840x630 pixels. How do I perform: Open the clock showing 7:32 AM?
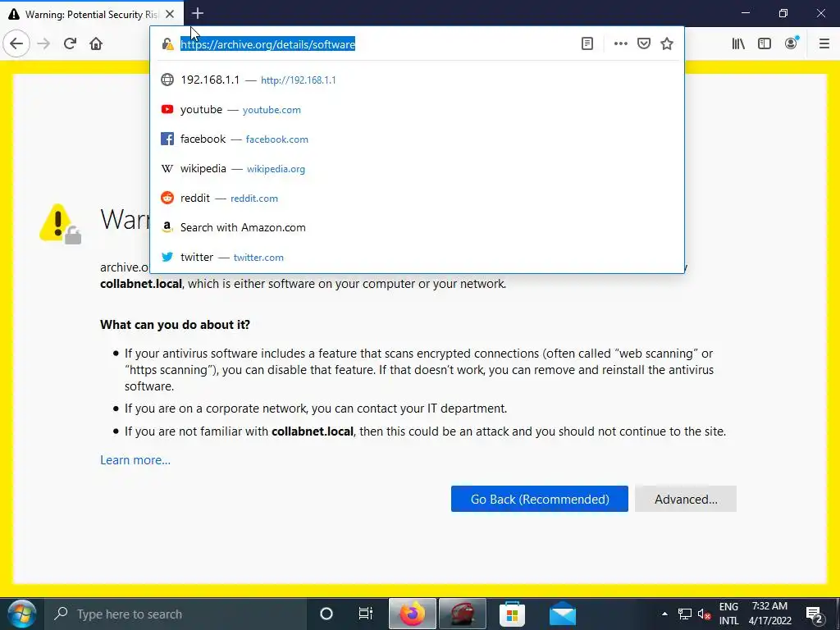point(769,614)
